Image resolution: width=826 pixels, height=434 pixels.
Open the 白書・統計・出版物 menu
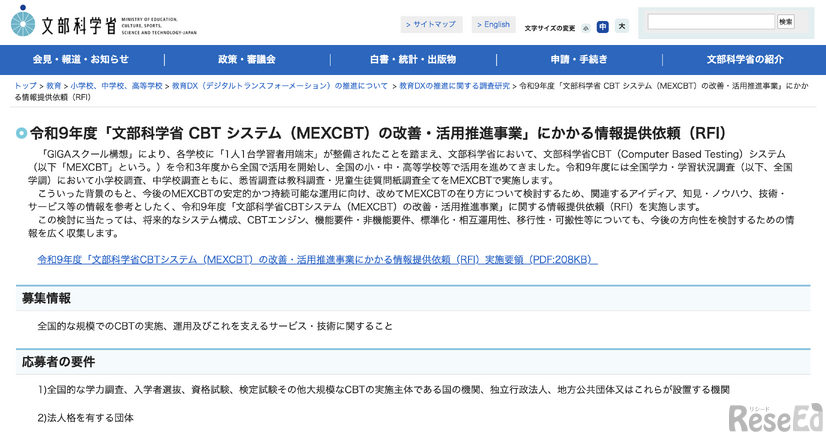coord(413,60)
